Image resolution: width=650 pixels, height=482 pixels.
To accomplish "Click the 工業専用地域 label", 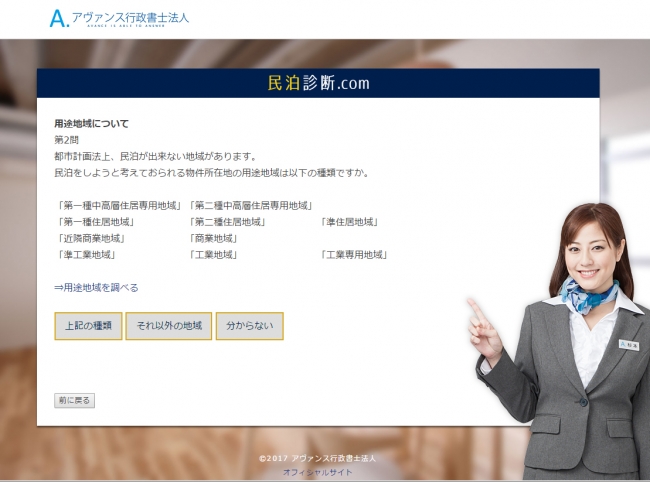I will 354,255.
